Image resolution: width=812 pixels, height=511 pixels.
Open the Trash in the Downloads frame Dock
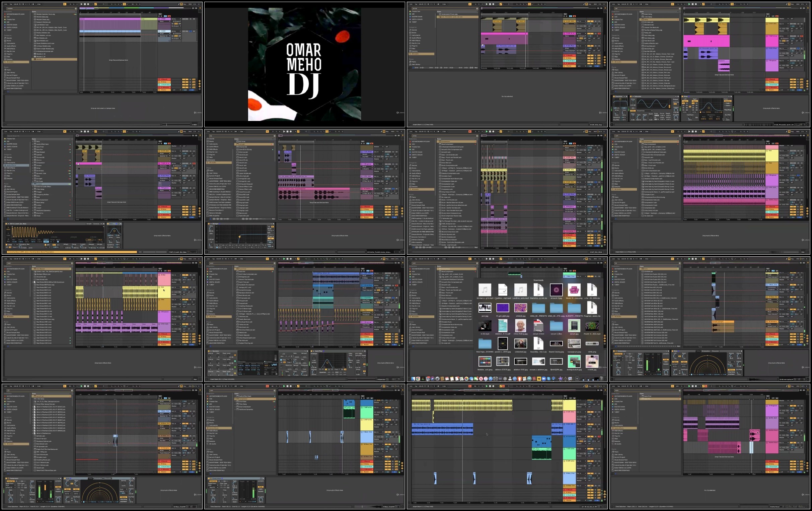tap(602, 379)
